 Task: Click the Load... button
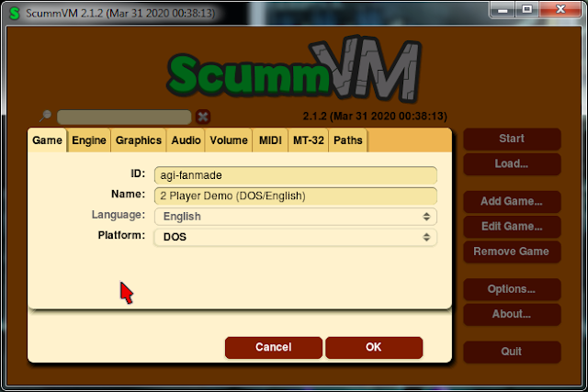tap(512, 163)
